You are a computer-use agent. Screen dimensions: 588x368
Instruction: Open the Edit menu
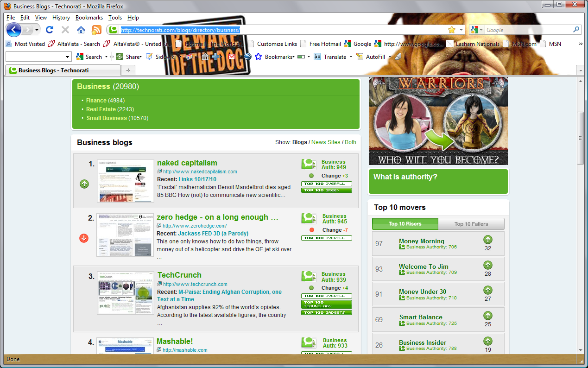point(25,18)
